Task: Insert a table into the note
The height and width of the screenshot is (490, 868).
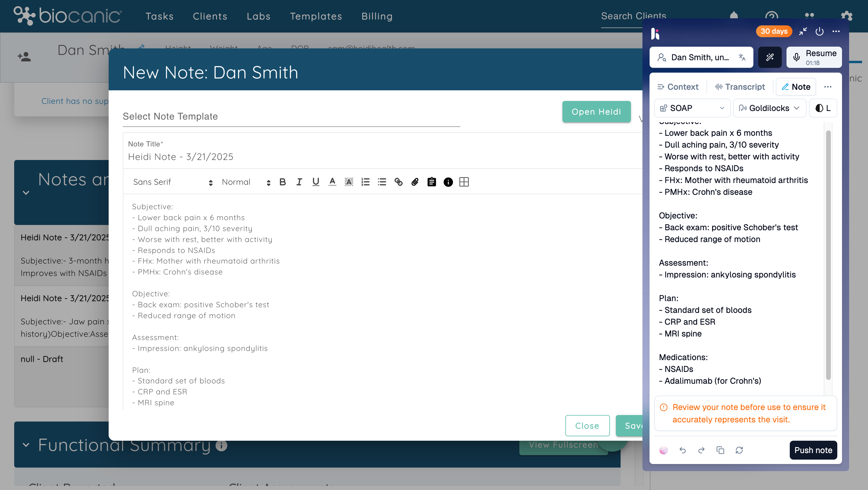Action: (x=464, y=182)
